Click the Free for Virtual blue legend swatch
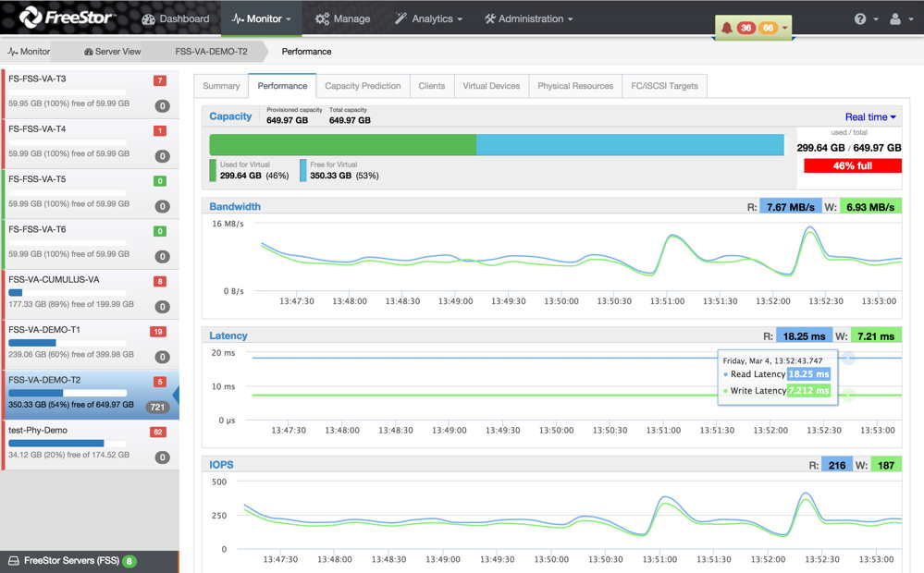The image size is (924, 573). [x=302, y=170]
